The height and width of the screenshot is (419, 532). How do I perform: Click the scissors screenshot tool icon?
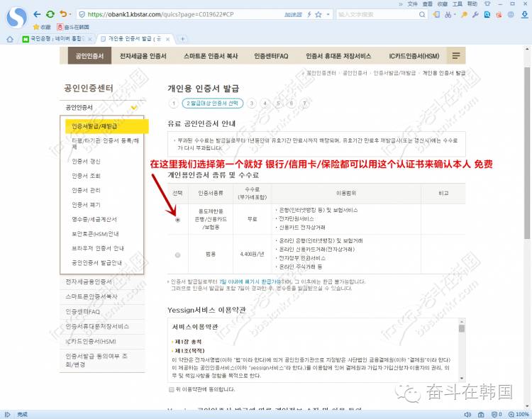click(448, 15)
